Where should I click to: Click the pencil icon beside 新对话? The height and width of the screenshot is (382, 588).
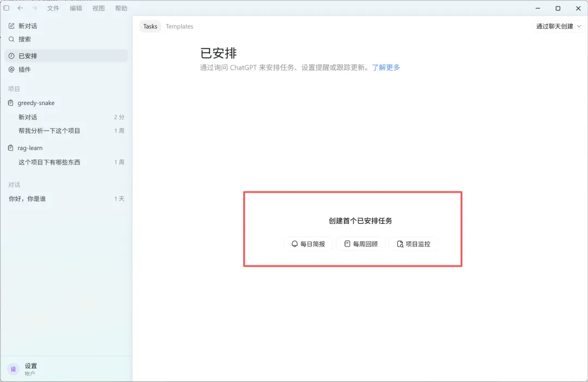click(x=11, y=26)
